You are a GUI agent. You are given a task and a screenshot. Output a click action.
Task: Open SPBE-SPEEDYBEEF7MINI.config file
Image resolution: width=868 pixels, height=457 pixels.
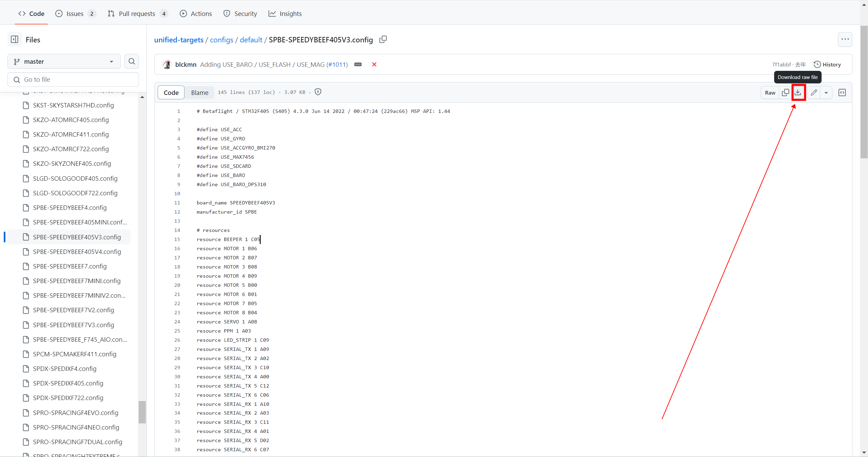pyautogui.click(x=77, y=281)
